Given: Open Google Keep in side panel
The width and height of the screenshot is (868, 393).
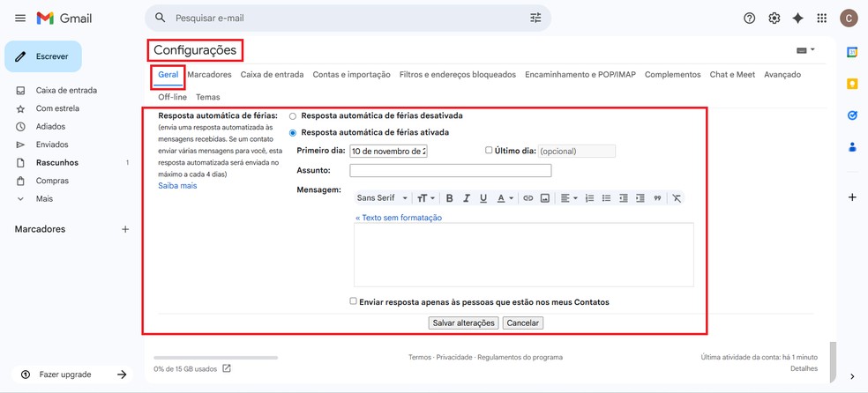Looking at the screenshot, I should point(852,84).
